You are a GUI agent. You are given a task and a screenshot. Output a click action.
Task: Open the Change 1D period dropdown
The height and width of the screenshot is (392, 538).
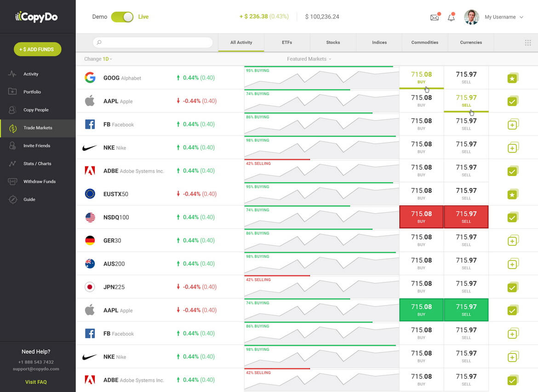98,59
